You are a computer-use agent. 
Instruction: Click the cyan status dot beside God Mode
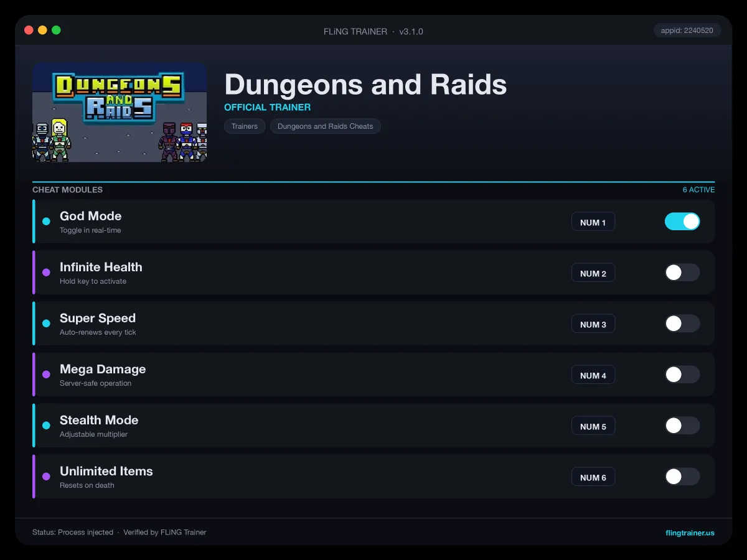(46, 222)
